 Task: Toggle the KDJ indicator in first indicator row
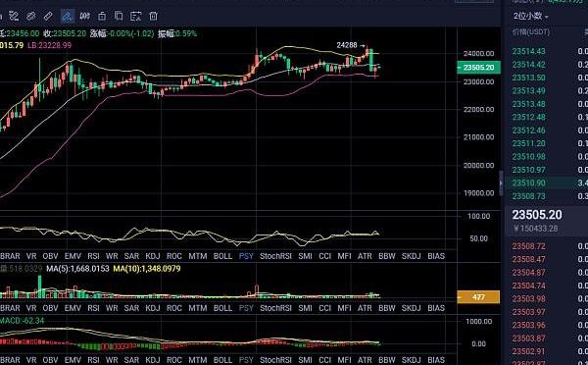click(x=153, y=256)
